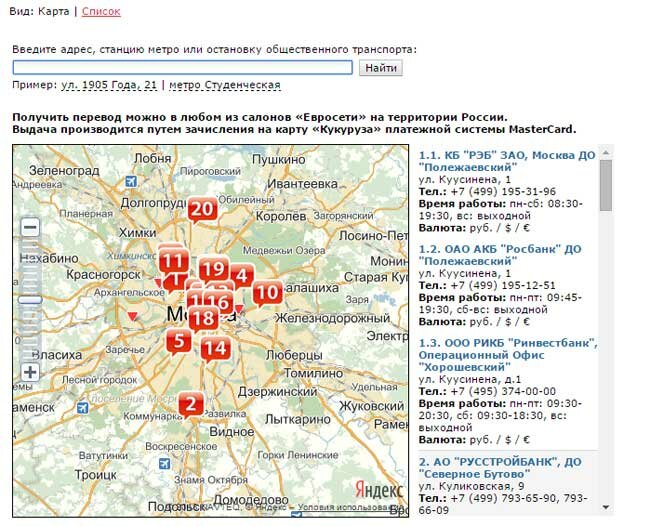Click map marker number 18
The height and width of the screenshot is (526, 650).
pyautogui.click(x=204, y=319)
